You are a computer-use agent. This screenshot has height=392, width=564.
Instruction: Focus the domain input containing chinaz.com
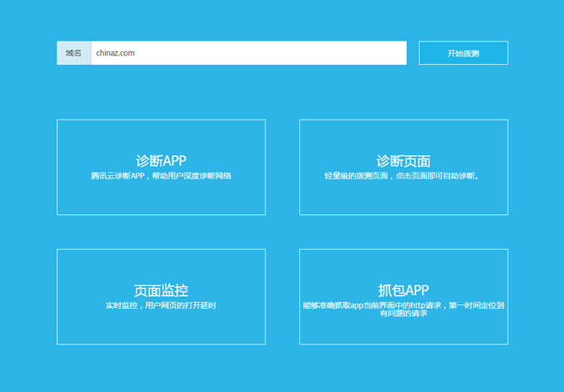click(247, 53)
